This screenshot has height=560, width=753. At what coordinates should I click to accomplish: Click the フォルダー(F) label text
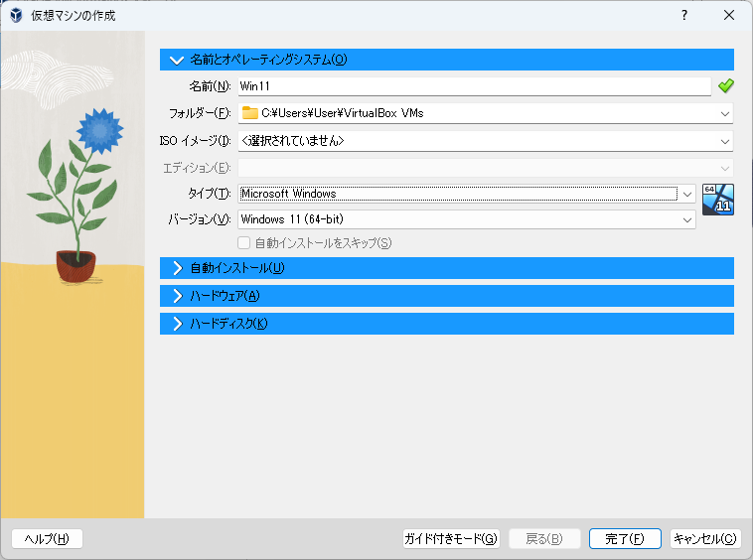click(200, 113)
